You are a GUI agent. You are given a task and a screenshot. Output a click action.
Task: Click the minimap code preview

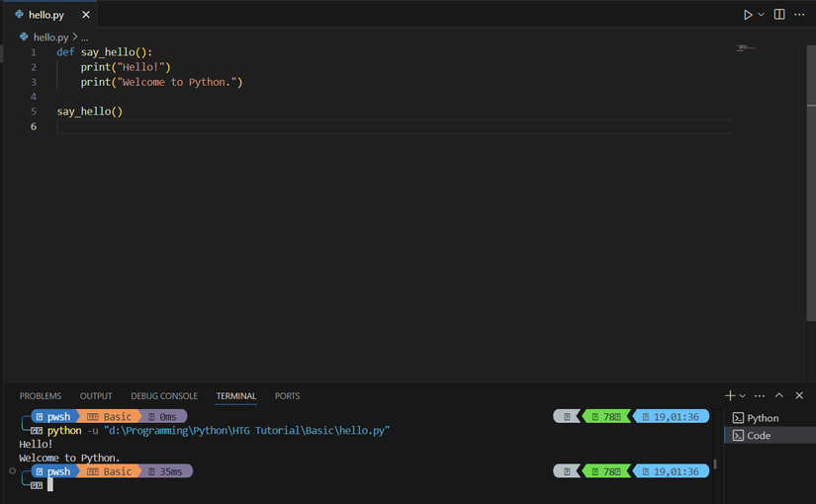click(745, 47)
